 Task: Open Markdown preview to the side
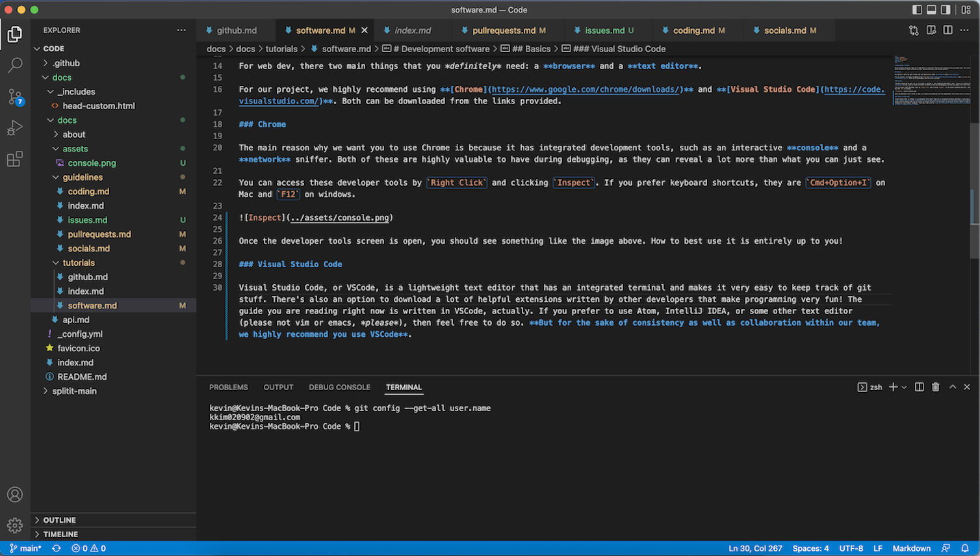pos(931,30)
